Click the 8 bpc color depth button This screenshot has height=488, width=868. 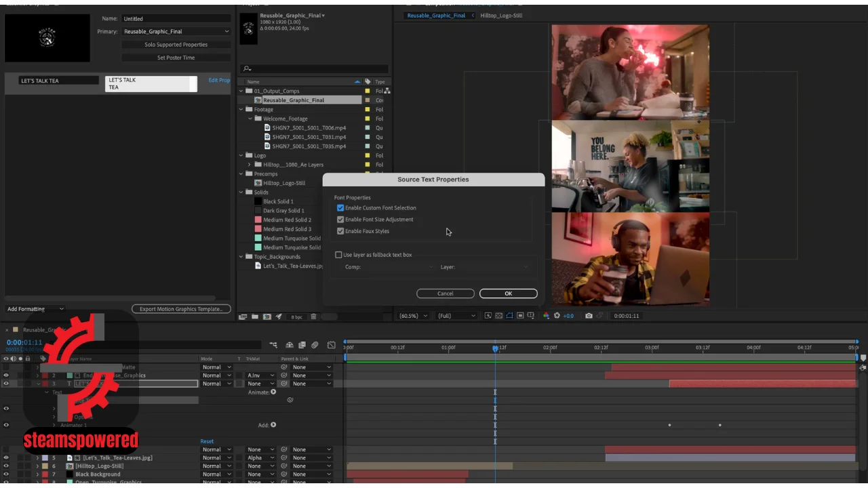[296, 317]
